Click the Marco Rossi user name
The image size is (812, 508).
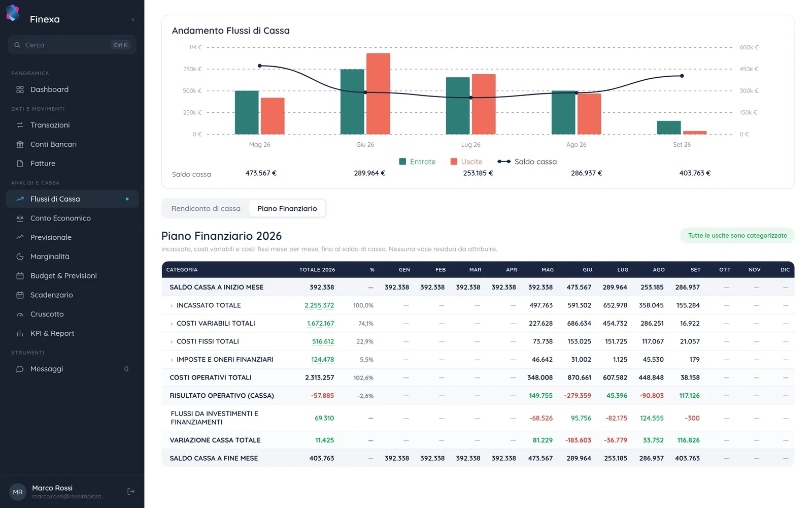(x=52, y=488)
